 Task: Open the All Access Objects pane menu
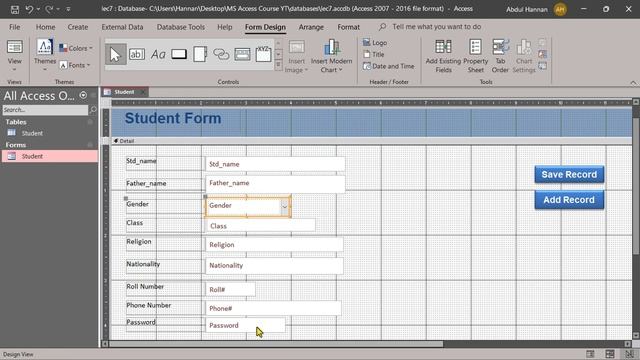pos(83,96)
